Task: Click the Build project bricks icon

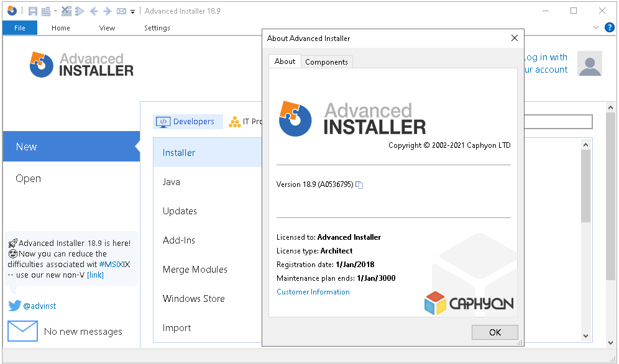Action: pos(46,11)
